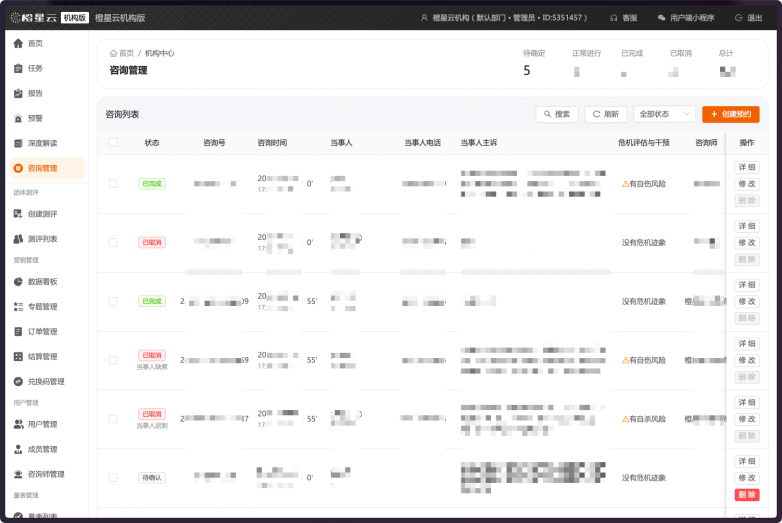Click 详细 in the 当事人迟到 row
The width and height of the screenshot is (782, 523).
pyautogui.click(x=747, y=403)
